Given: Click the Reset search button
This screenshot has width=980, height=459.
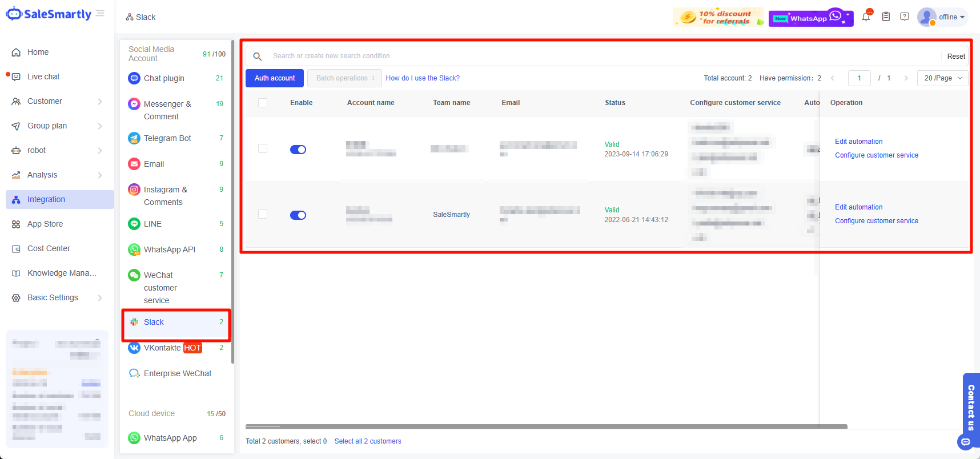Looking at the screenshot, I should pyautogui.click(x=956, y=57).
